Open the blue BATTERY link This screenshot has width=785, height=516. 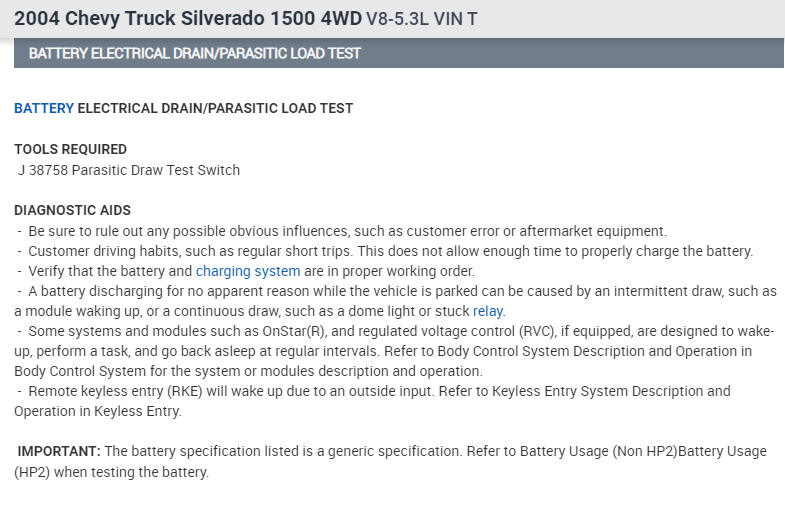(44, 108)
